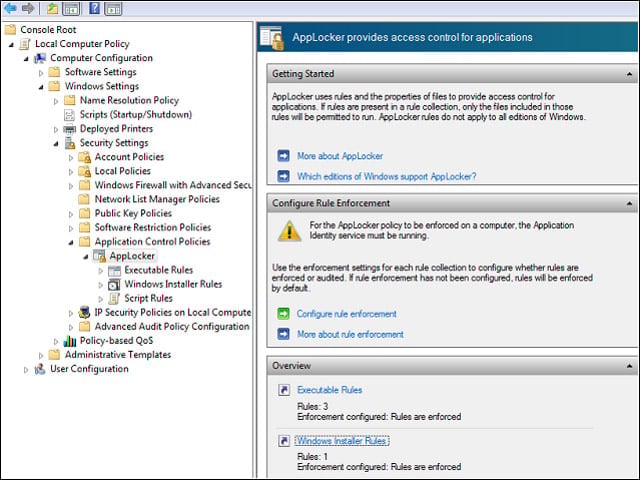
Task: Expand the Executable Rules node
Action: click(x=101, y=271)
